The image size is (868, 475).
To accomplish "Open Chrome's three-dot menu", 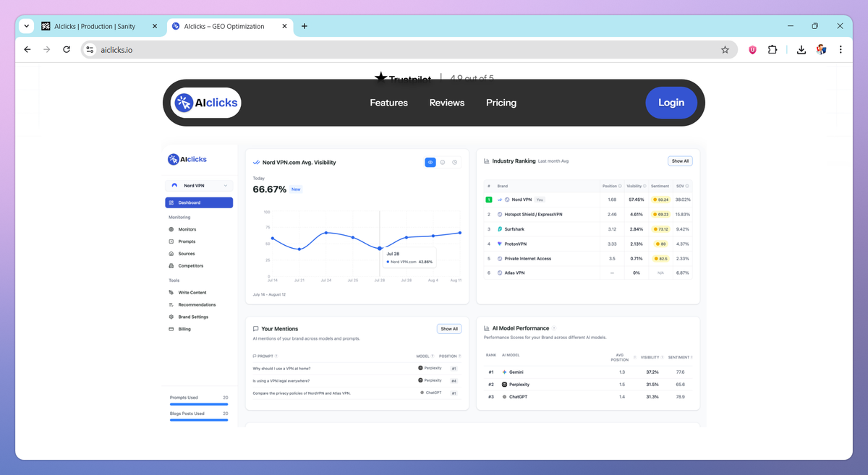I will point(841,50).
